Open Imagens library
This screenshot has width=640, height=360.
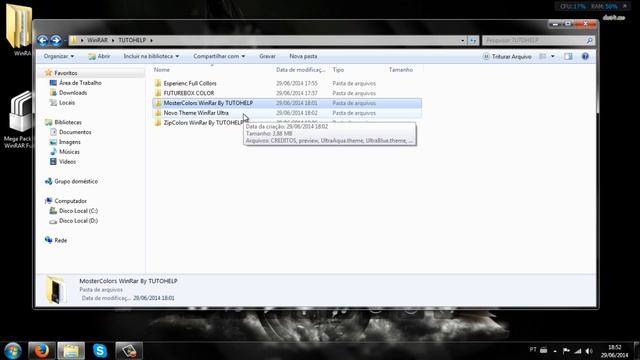point(70,142)
